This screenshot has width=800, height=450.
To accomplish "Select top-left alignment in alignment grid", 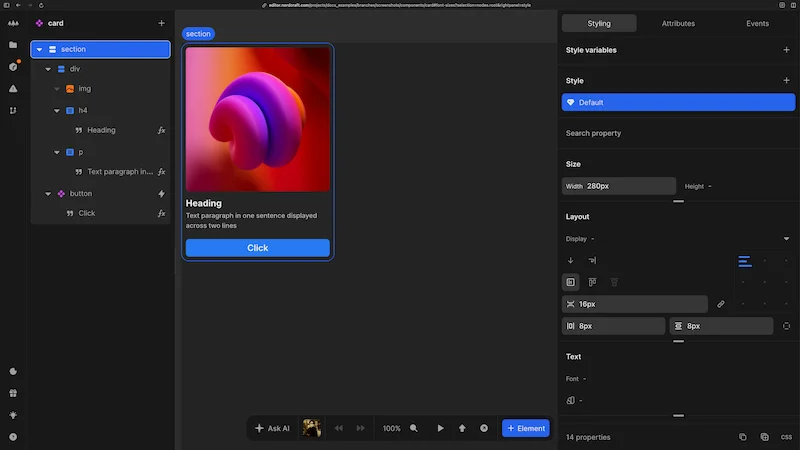I will (x=745, y=262).
